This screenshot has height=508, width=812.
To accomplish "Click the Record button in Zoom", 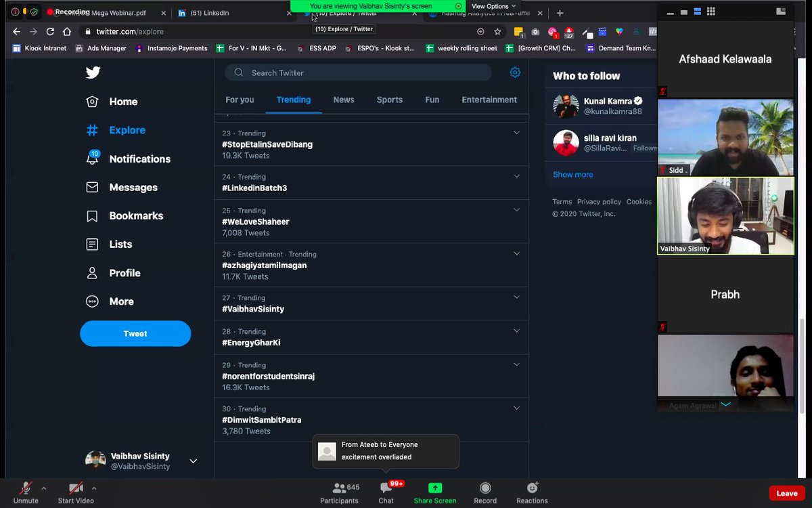I will click(485, 492).
